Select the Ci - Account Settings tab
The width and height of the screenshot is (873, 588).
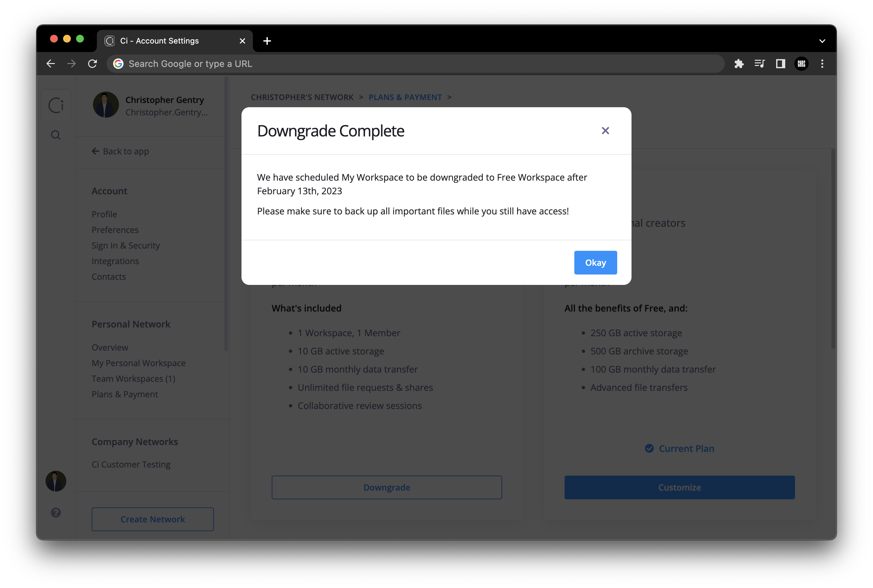[175, 41]
